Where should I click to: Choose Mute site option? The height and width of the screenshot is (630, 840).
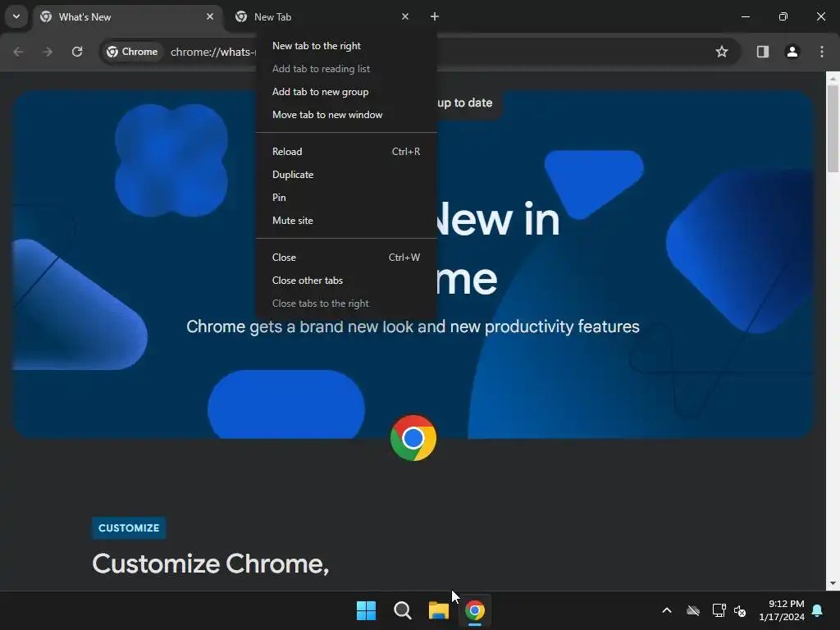click(347, 221)
